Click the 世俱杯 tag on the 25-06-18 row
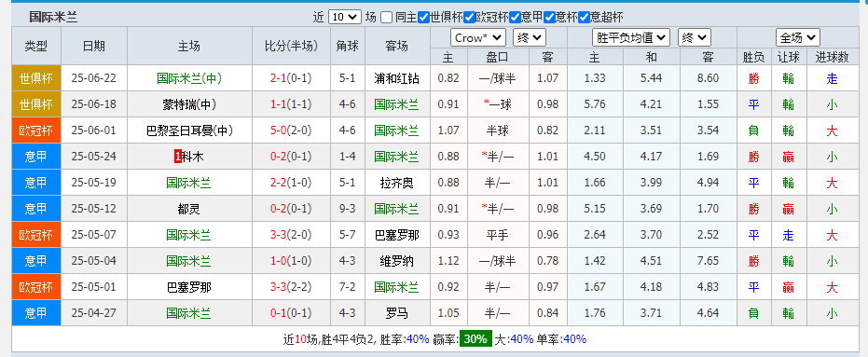This screenshot has height=357, width=868. pyautogui.click(x=36, y=104)
